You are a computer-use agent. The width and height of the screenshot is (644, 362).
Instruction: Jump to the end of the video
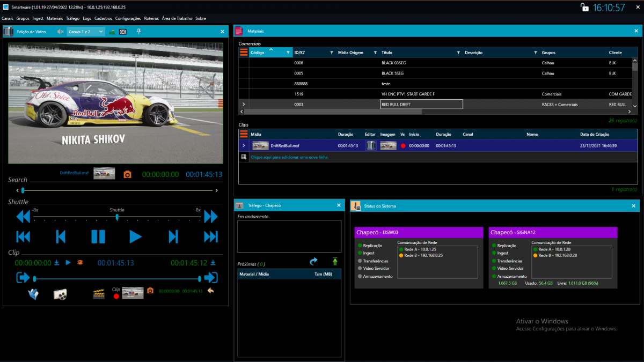[211, 237]
